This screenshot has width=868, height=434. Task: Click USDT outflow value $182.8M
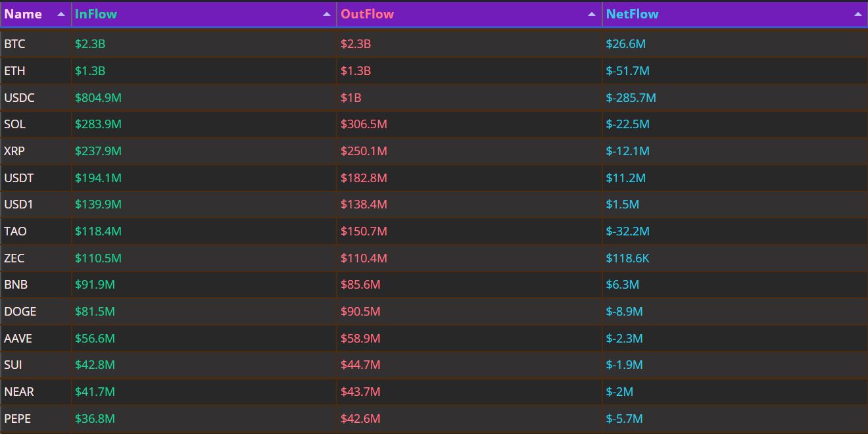364,178
